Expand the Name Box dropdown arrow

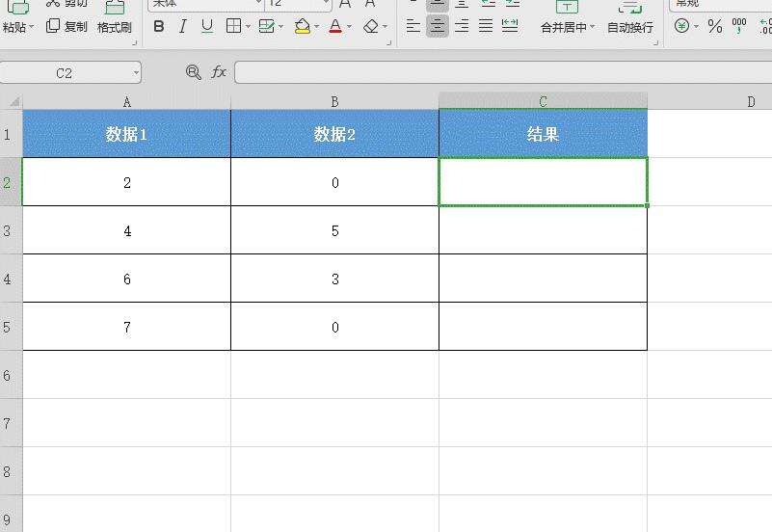tap(136, 73)
